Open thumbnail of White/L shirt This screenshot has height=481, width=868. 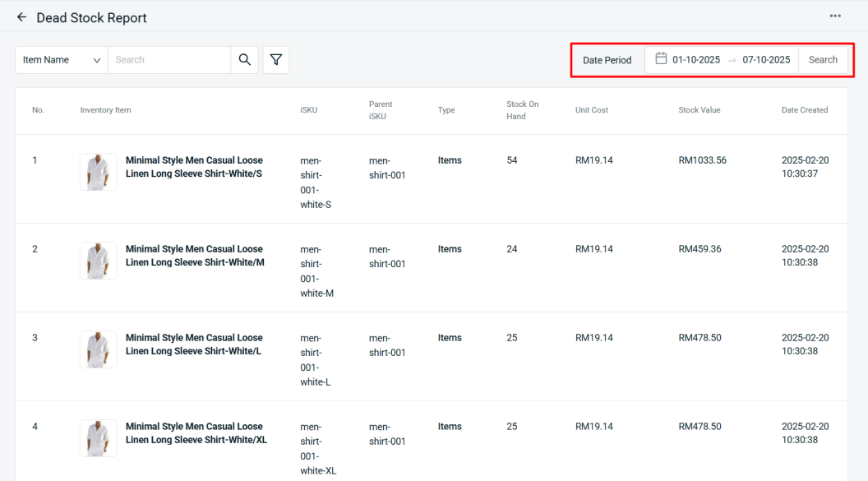[98, 349]
